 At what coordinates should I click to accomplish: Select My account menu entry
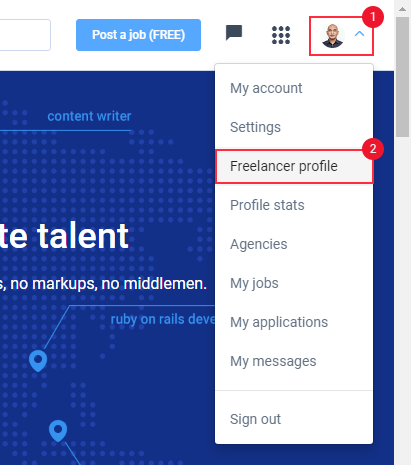point(294,88)
